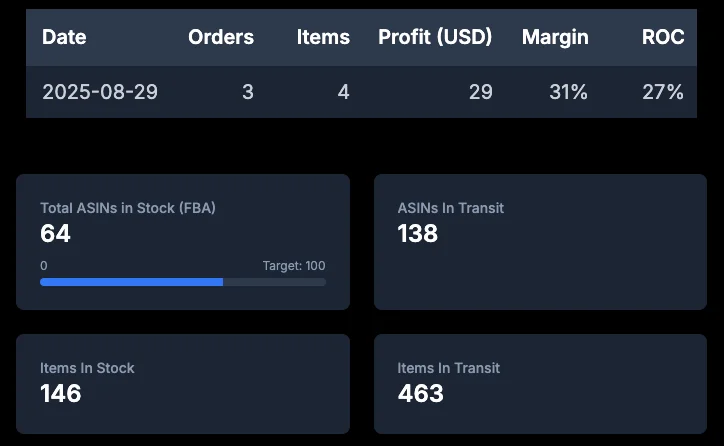The width and height of the screenshot is (724, 446).
Task: Click the ROC column header
Action: [663, 37]
